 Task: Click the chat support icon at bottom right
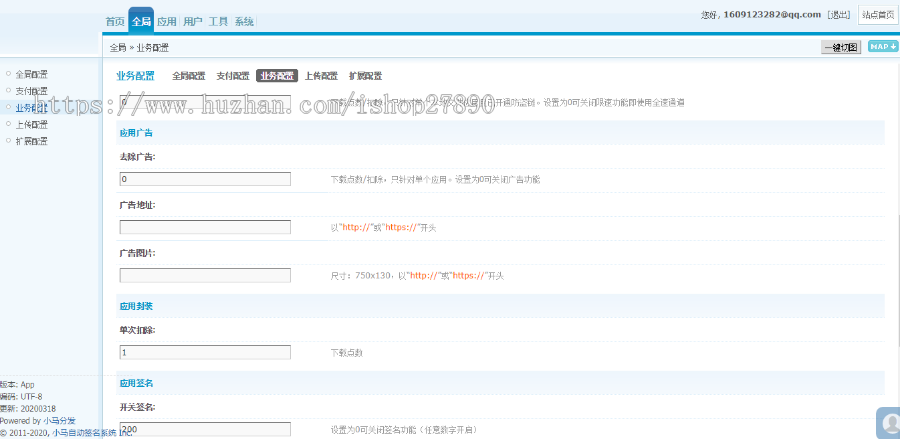pyautogui.click(x=886, y=422)
